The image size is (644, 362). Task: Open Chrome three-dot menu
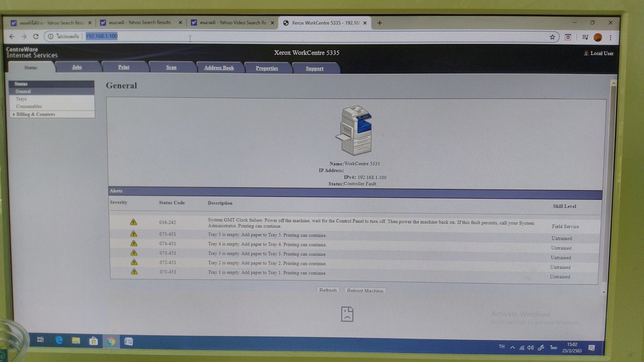coord(611,37)
